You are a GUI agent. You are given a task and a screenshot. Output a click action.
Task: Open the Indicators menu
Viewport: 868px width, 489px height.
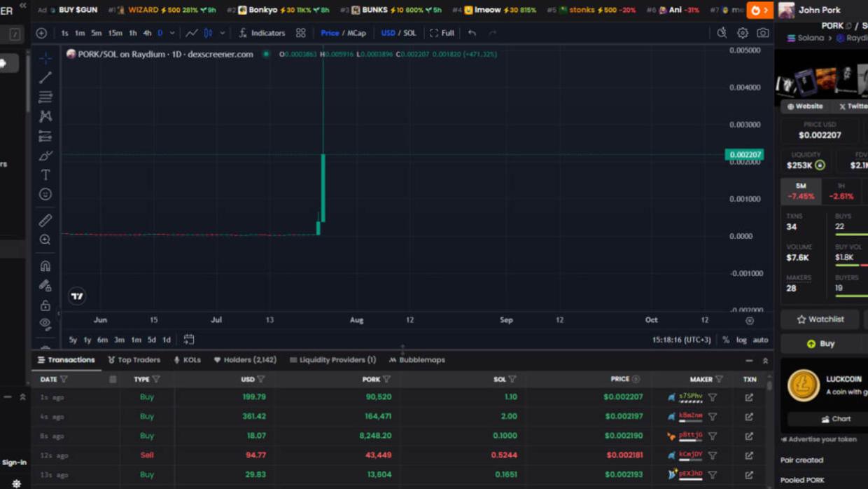tap(262, 33)
